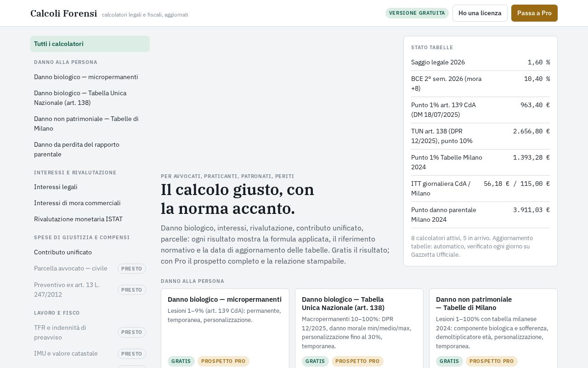Screen dimensions: 588x368
Task: Open the Danno non patrimoniale Milano card
Action: point(493,328)
